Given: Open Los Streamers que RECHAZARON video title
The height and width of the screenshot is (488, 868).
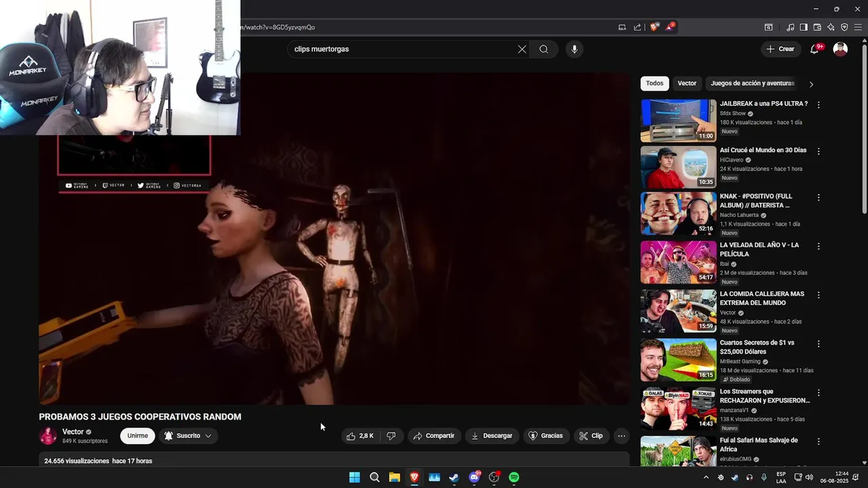Looking at the screenshot, I should coord(765,396).
